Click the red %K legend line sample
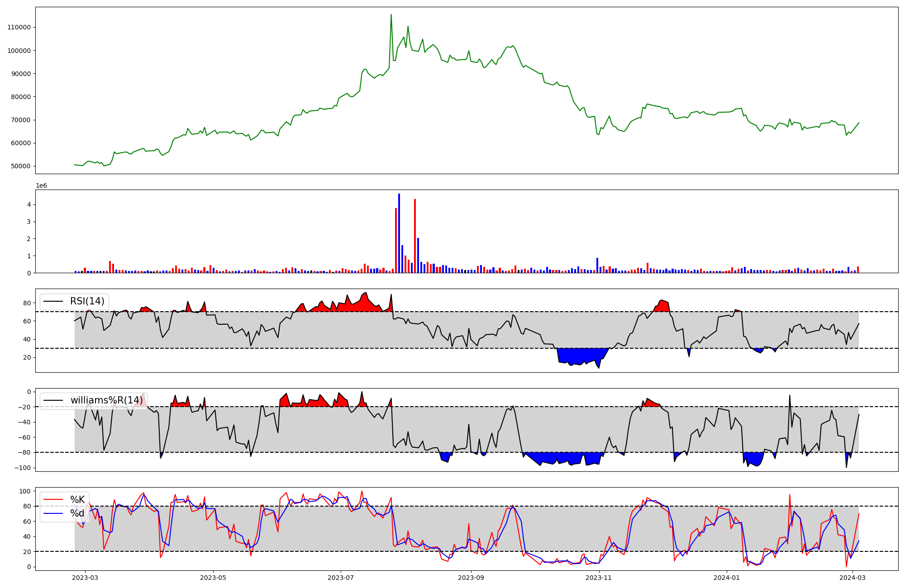905x588 pixels. pos(53,499)
